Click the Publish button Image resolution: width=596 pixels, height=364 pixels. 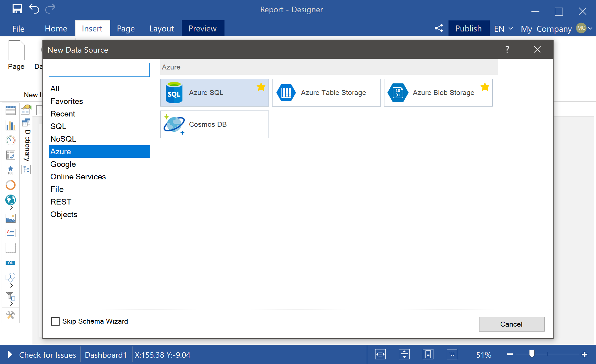469,28
